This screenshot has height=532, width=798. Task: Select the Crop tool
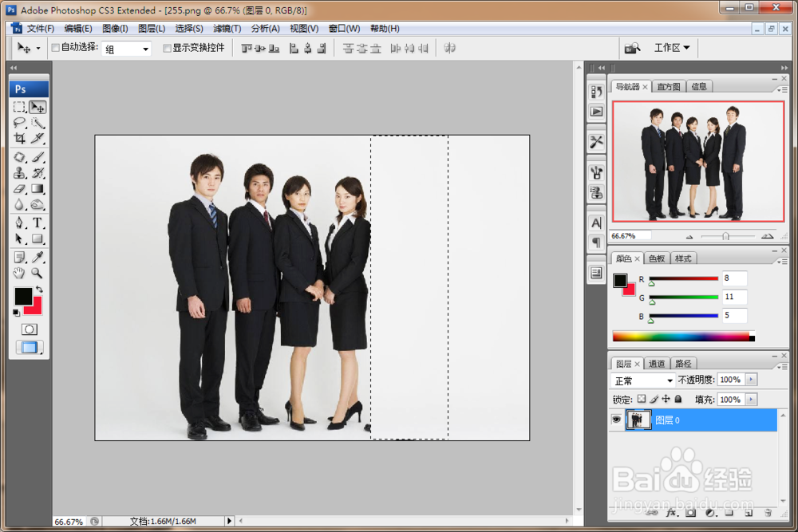[19, 138]
